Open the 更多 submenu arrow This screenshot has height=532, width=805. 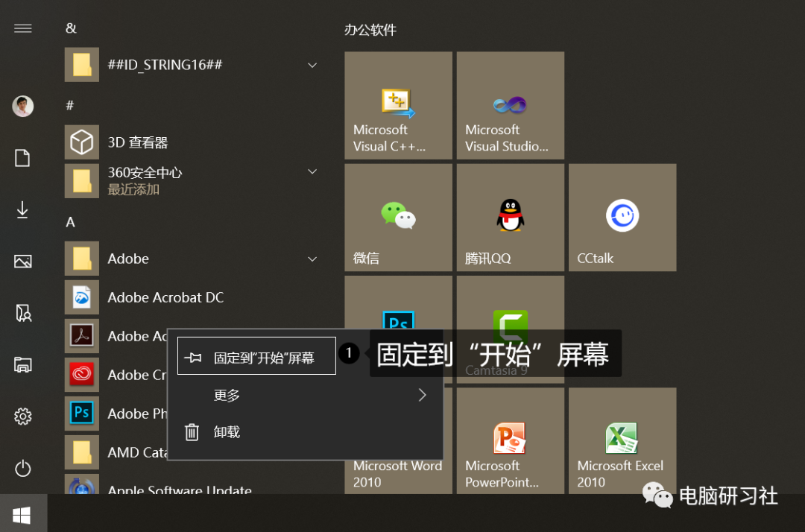point(422,395)
